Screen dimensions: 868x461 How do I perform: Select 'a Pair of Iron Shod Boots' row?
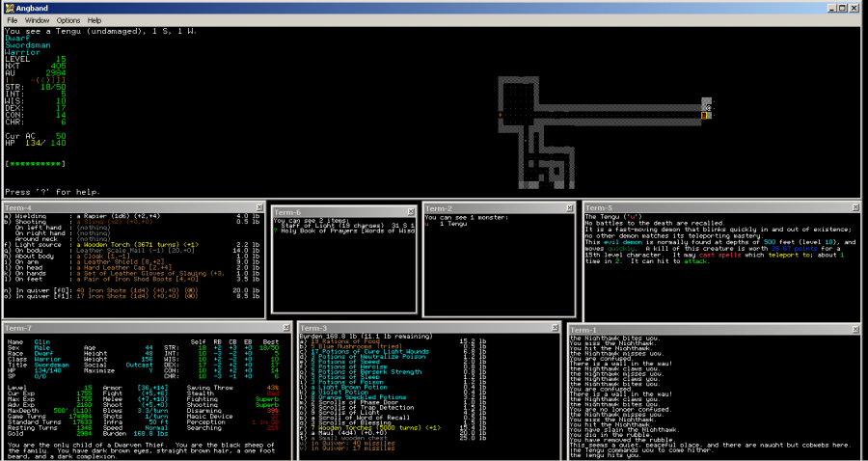132,279
